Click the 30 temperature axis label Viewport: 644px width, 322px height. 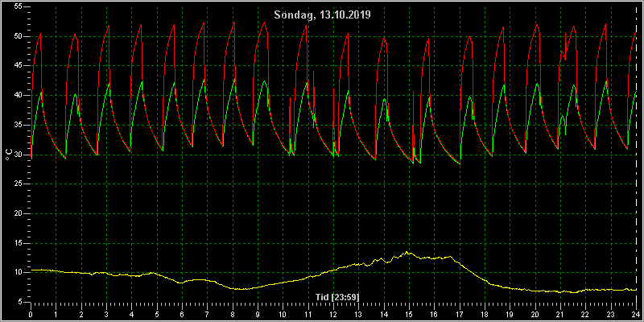pos(16,155)
